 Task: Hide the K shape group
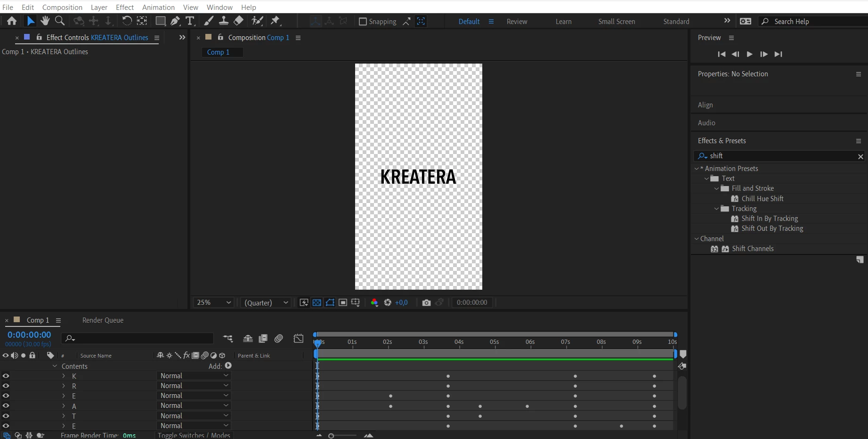6,376
